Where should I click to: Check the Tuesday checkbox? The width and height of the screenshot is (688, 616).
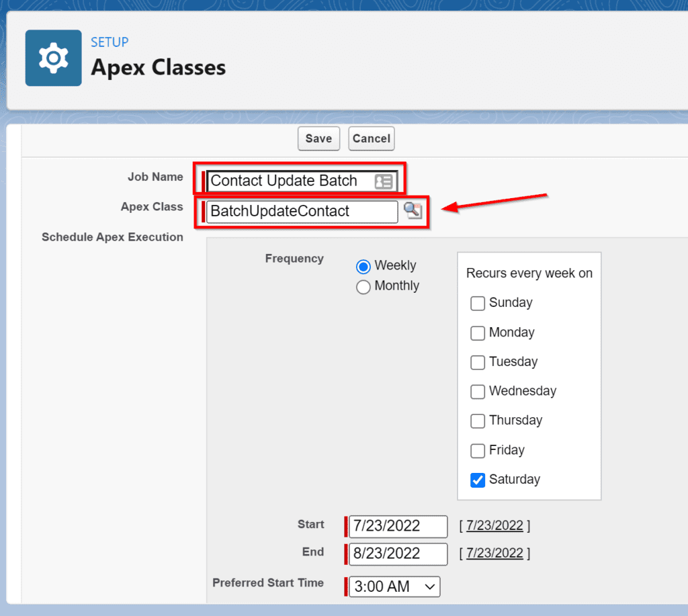click(x=478, y=362)
